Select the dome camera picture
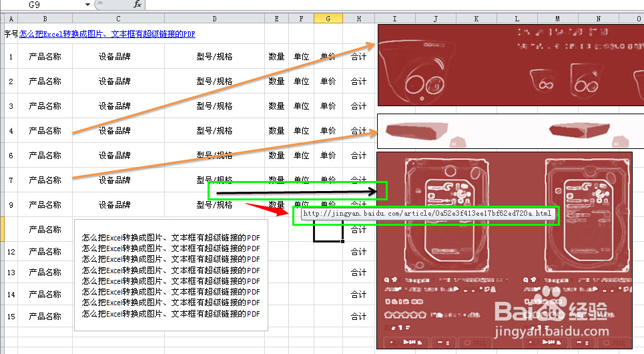The height and width of the screenshot is (354, 644). [x=511, y=65]
